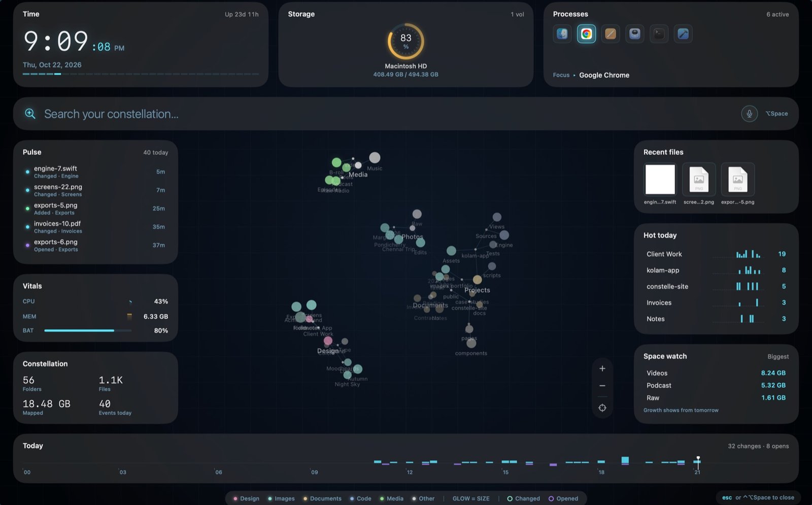Select Notes row in Hot today
812x505 pixels.
(716, 319)
